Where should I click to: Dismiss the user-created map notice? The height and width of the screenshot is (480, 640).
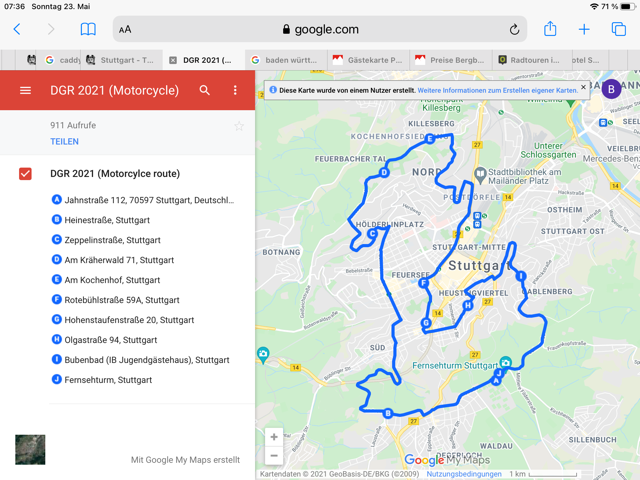[583, 87]
